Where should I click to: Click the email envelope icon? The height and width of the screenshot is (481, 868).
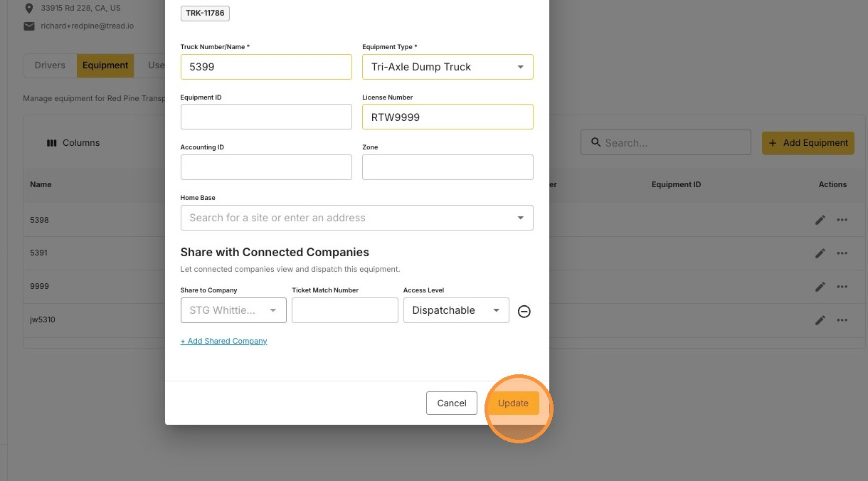pyautogui.click(x=29, y=26)
